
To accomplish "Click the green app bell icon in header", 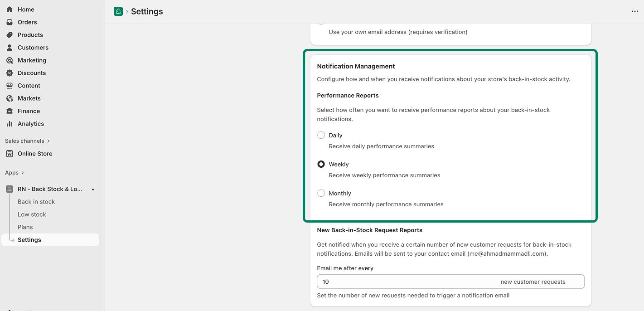I will (118, 12).
